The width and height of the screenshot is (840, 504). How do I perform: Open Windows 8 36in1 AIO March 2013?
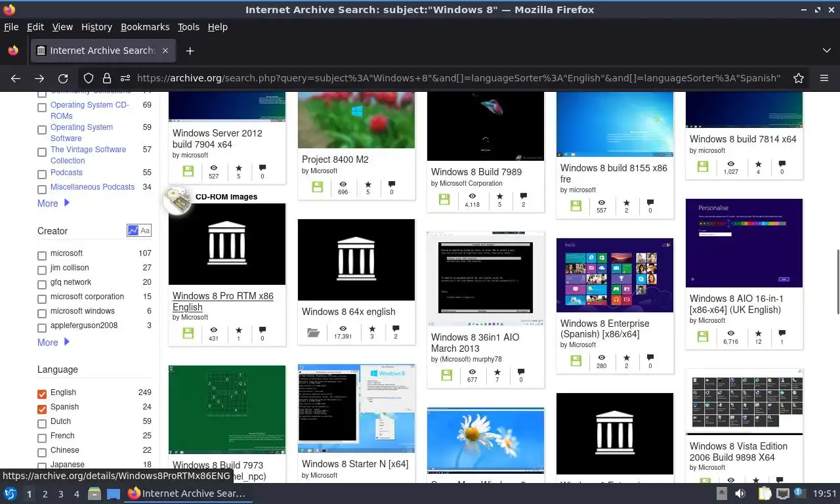tap(475, 343)
